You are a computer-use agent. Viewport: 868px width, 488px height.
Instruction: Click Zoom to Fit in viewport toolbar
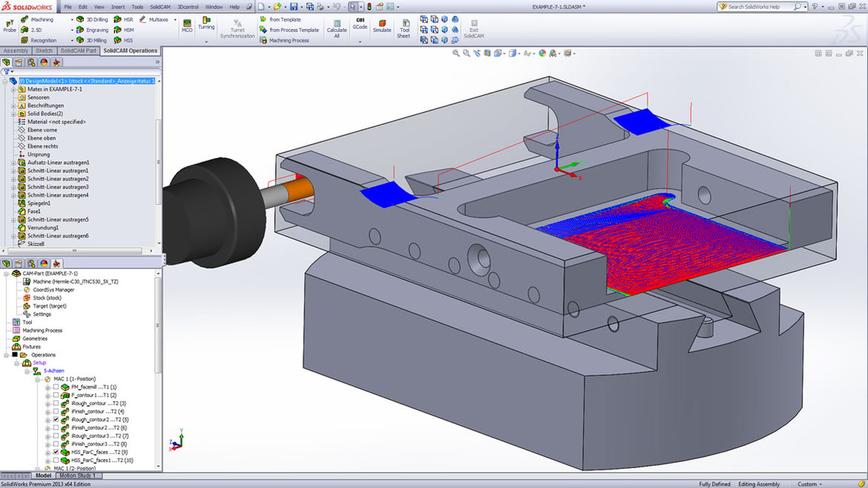455,53
